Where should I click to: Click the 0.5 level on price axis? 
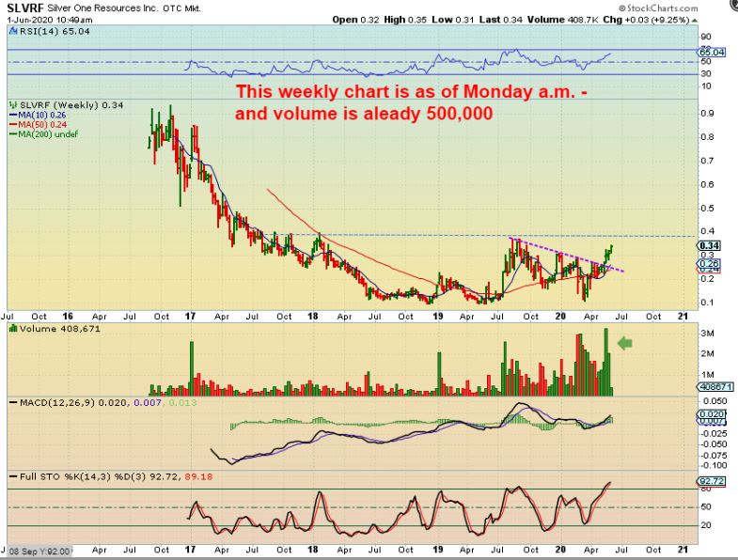coord(707,208)
